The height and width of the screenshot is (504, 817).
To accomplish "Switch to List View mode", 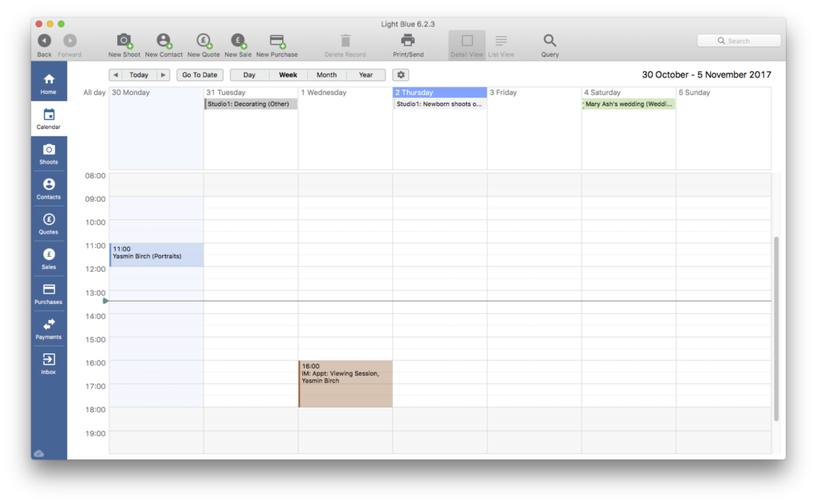I will (501, 44).
